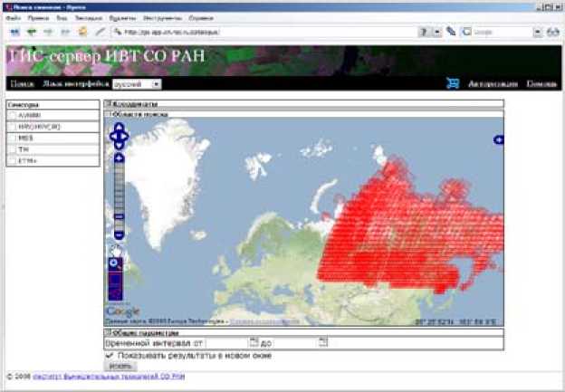The height and width of the screenshot is (392, 565).
Task: Pan map down with bottom arrow
Action: point(120,145)
